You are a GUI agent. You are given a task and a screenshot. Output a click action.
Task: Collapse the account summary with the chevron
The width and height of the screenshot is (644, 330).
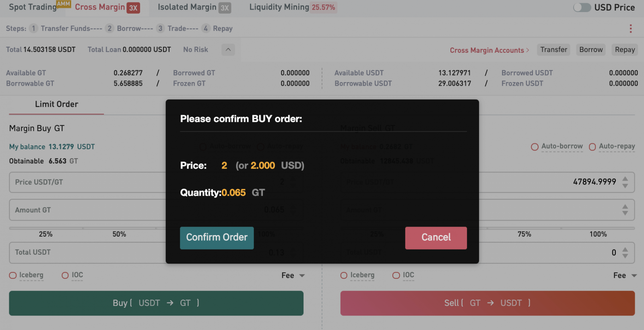(x=228, y=49)
